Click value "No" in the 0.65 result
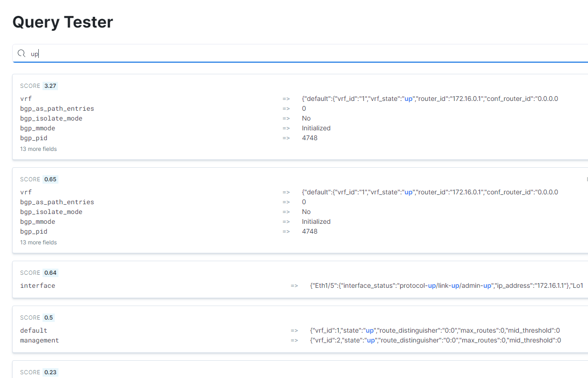This screenshot has width=588, height=378. [x=306, y=212]
